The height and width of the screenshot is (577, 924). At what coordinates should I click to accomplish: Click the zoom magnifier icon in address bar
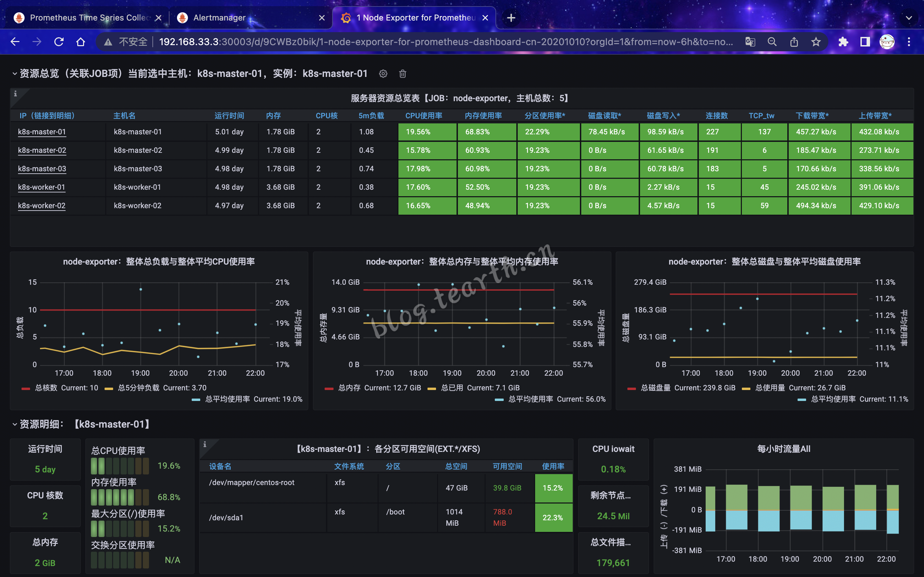click(x=772, y=42)
